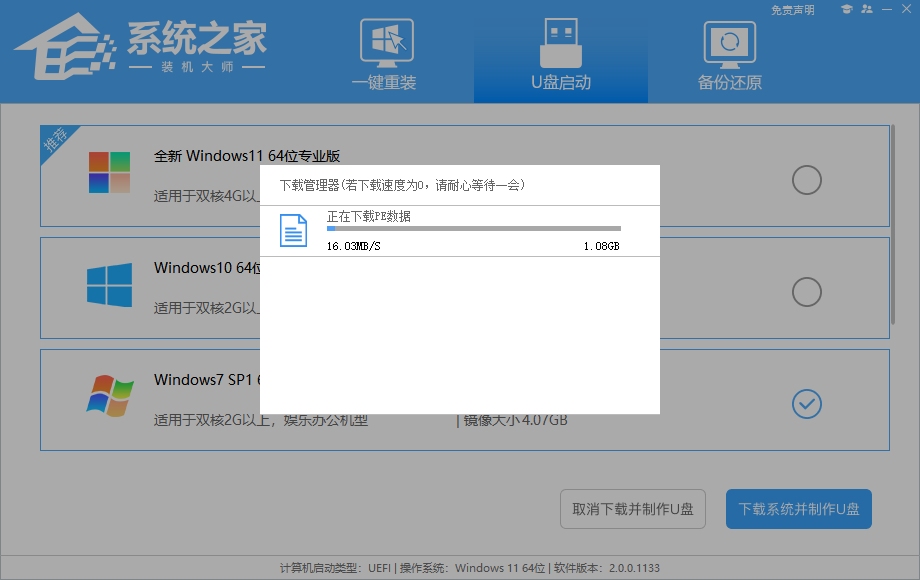The image size is (920, 580).
Task: Click the PE data download progress bar
Action: pos(475,228)
